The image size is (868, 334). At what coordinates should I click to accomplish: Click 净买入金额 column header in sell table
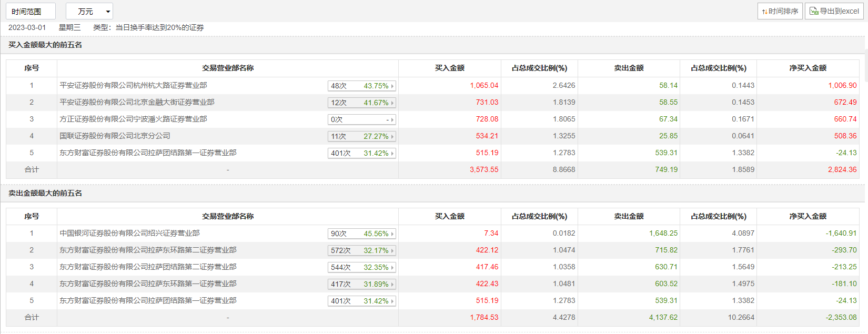point(808,216)
